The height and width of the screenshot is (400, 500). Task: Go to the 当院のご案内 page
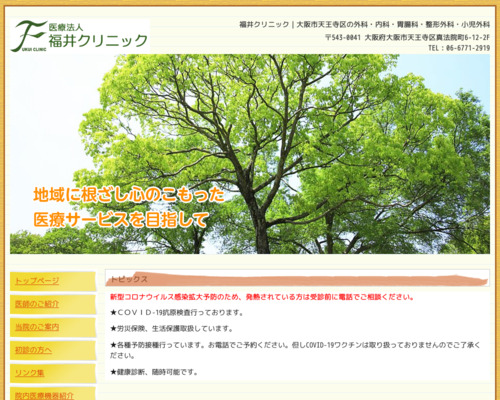(37, 327)
